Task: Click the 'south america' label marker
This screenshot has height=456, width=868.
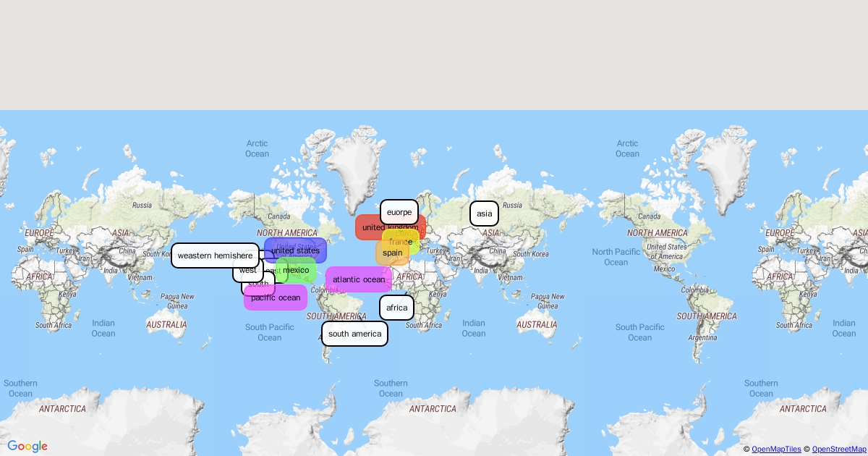Action: point(354,334)
